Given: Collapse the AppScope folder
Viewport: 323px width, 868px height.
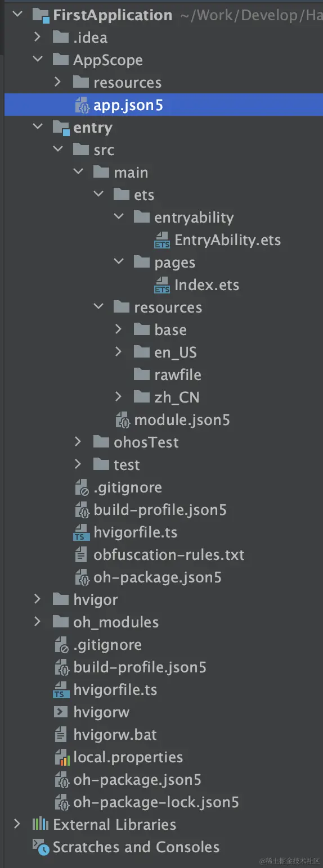Looking at the screenshot, I should (x=37, y=60).
